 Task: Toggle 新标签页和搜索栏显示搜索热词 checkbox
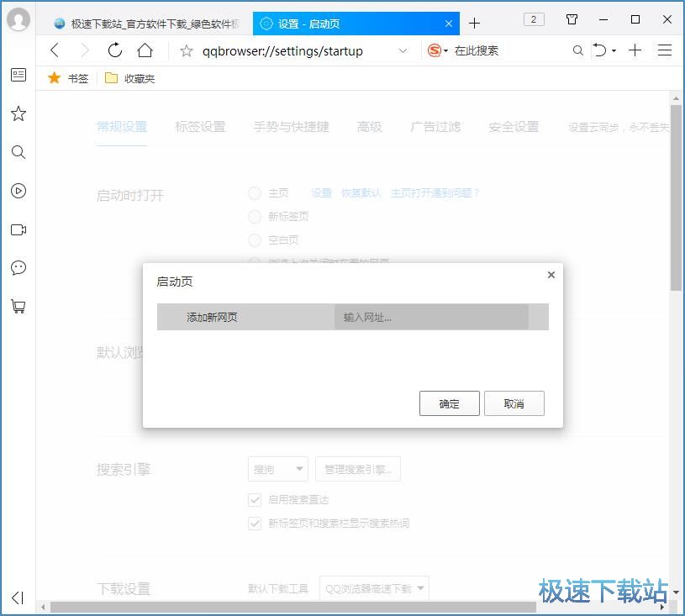(255, 523)
